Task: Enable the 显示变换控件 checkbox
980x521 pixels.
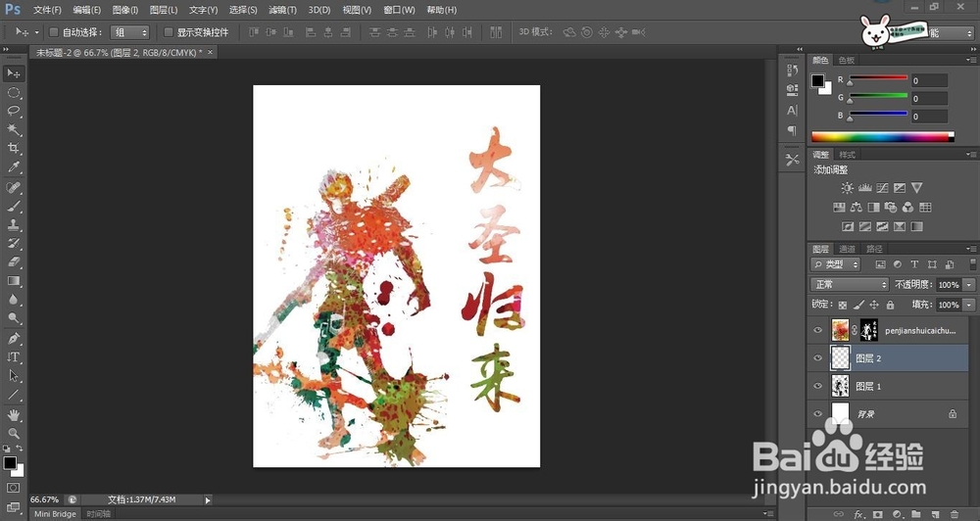Action: click(x=169, y=32)
